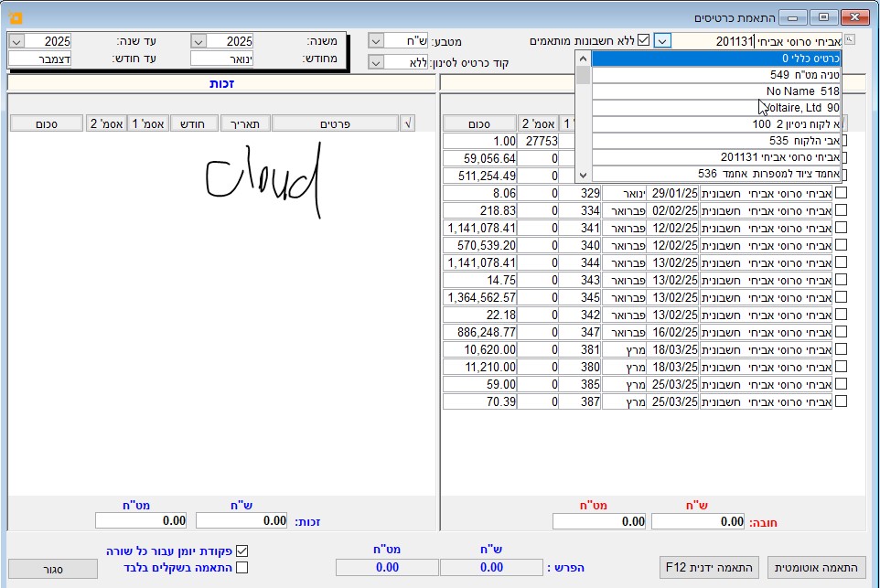Expand the 'קוד כרטיס לסינון' dropdown
This screenshot has height=588, width=880.
(x=375, y=62)
